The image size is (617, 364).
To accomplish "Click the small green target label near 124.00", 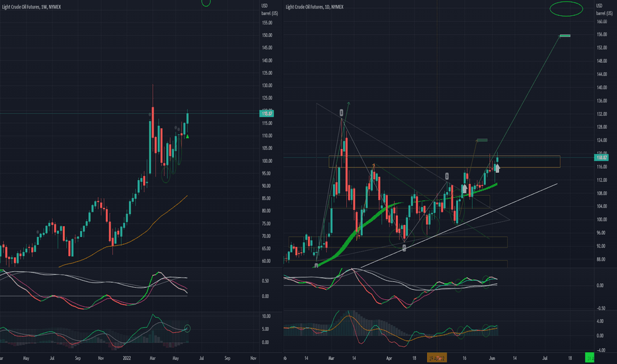I will 482,140.
